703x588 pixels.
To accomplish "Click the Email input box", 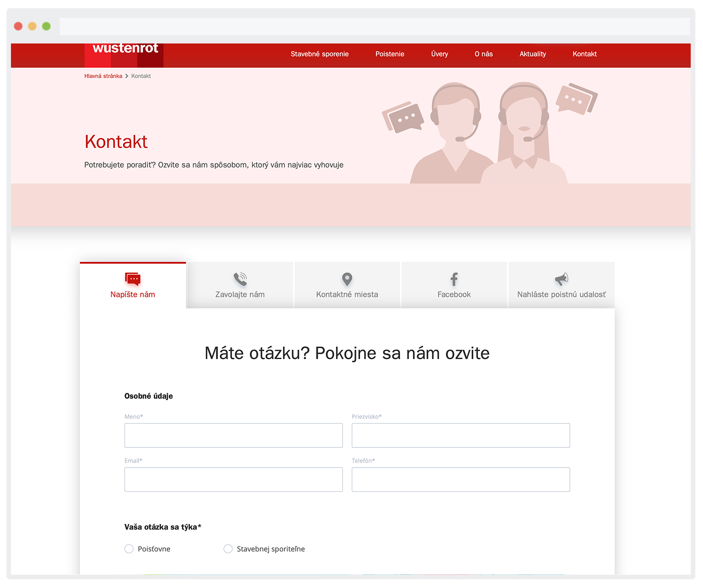I will tap(233, 479).
